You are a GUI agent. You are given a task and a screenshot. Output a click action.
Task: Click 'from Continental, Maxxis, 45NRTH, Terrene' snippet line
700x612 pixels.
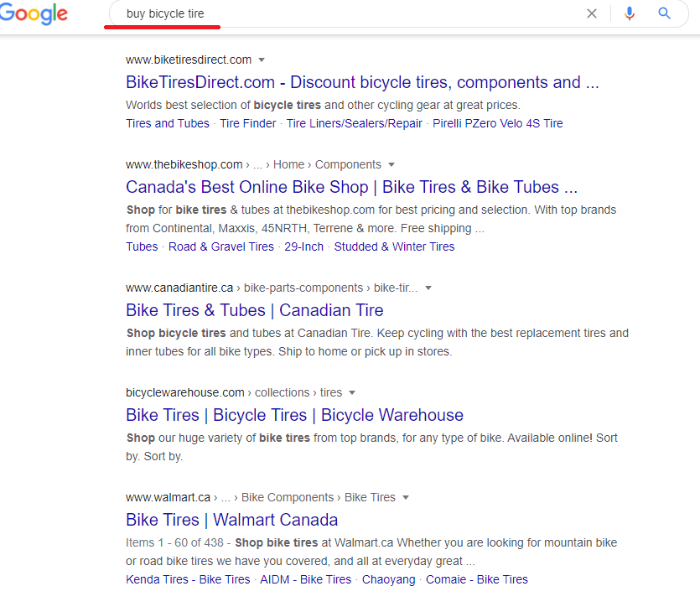click(x=305, y=229)
